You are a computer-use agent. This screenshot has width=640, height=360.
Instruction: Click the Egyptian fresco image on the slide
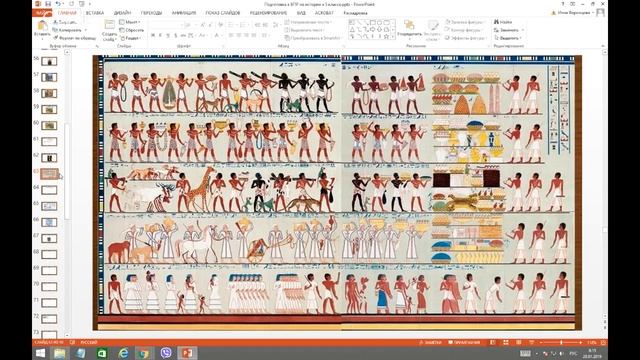(337, 193)
